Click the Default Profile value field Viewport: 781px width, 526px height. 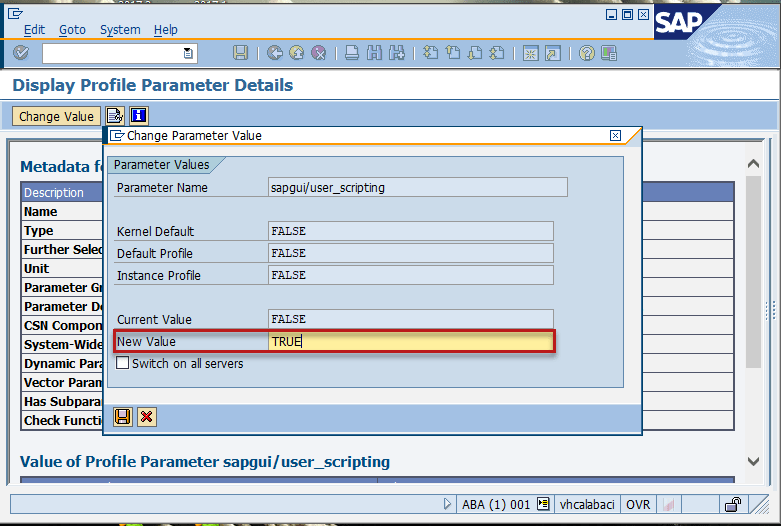tap(410, 253)
